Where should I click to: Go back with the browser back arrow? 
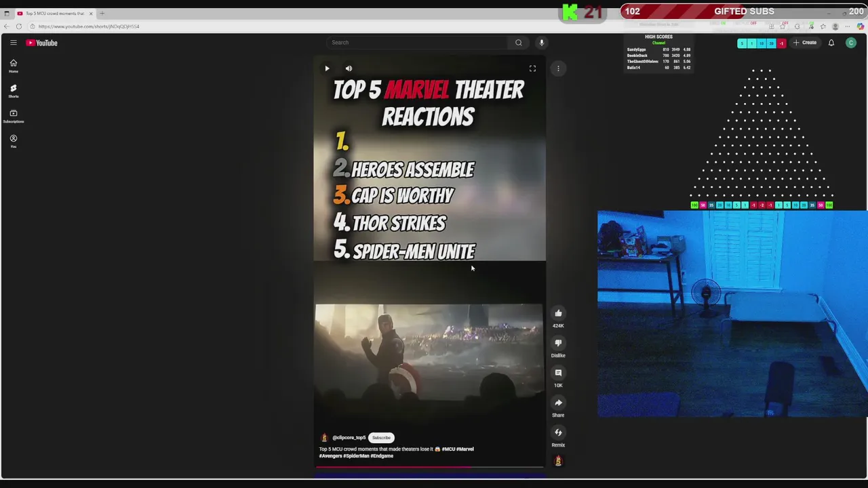click(6, 26)
